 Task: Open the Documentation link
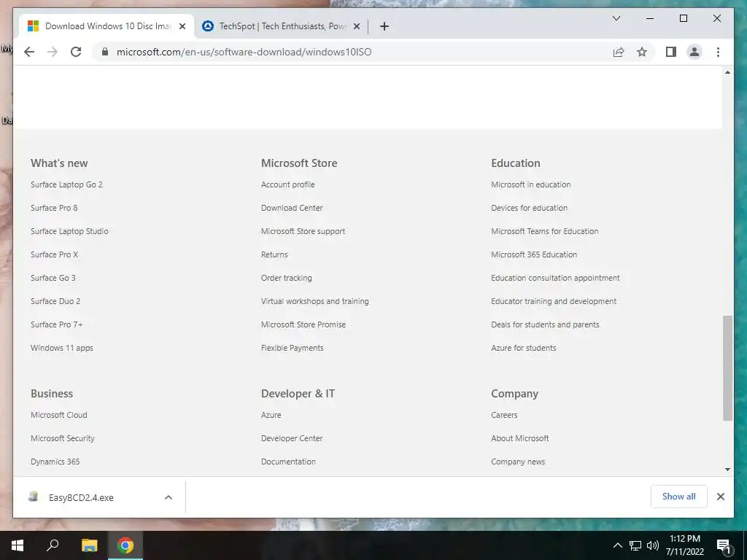[x=288, y=462]
